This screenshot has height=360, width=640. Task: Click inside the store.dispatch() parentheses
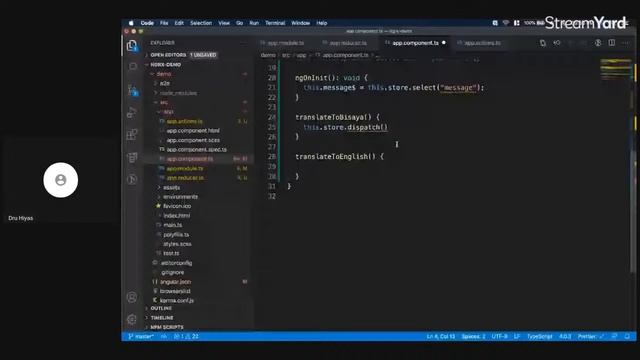point(383,127)
